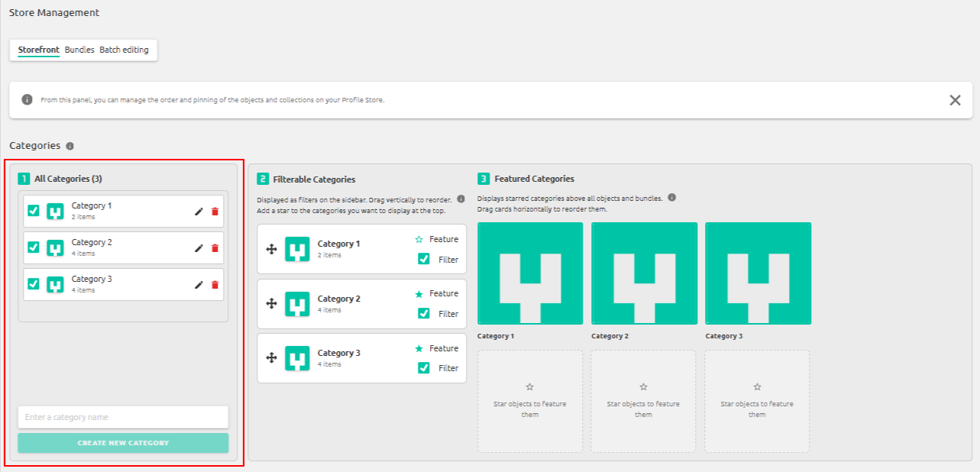Image resolution: width=980 pixels, height=472 pixels.
Task: Toggle the Filter checkbox for Category 3
Action: point(424,368)
